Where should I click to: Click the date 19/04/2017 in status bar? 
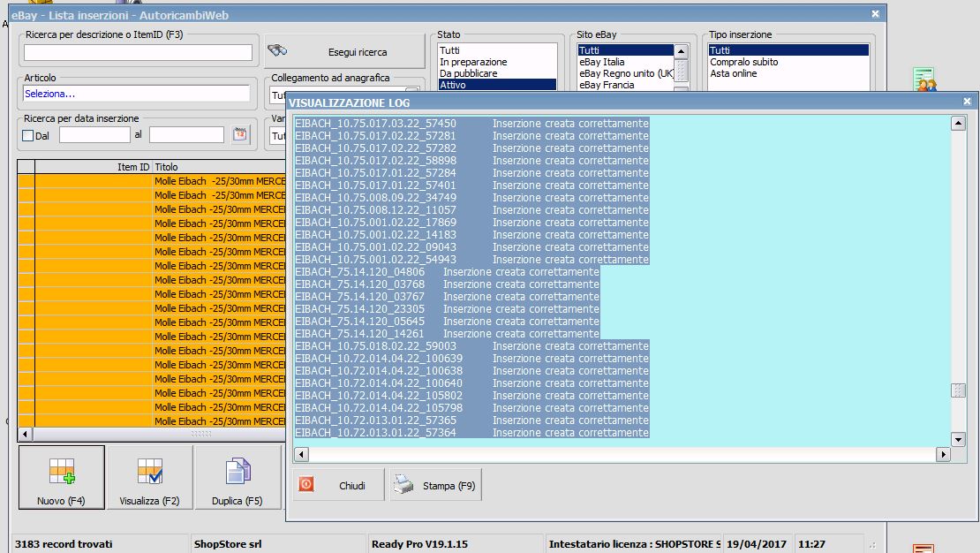pos(757,544)
